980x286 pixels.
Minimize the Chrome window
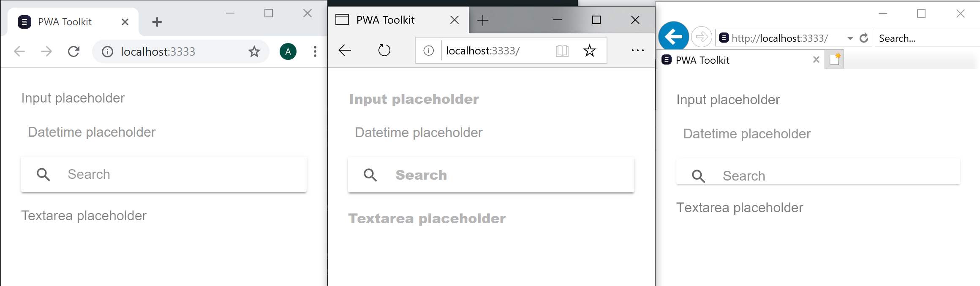click(x=230, y=13)
